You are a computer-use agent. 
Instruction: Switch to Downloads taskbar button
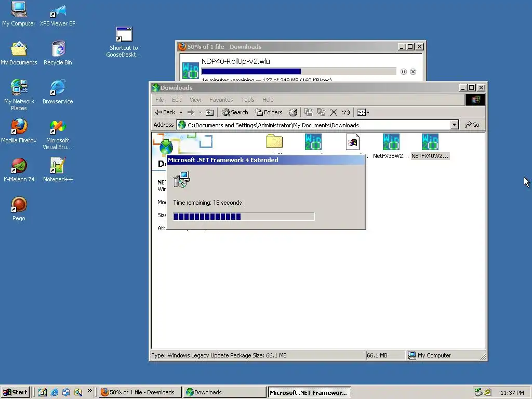coord(224,392)
